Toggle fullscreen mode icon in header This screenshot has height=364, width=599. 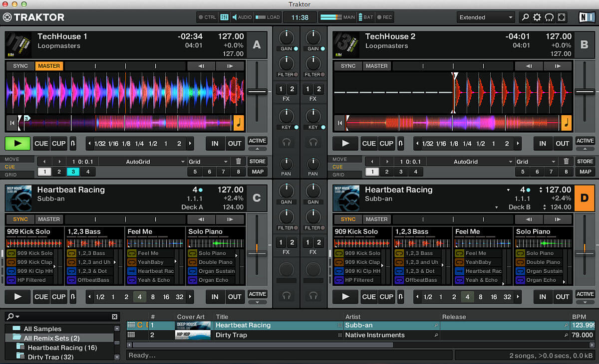pos(562,17)
